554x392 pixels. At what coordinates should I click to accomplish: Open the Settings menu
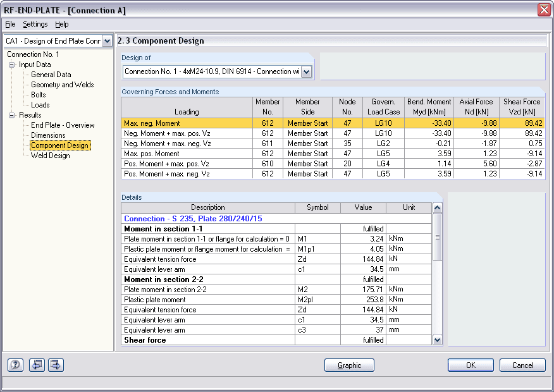(x=35, y=24)
